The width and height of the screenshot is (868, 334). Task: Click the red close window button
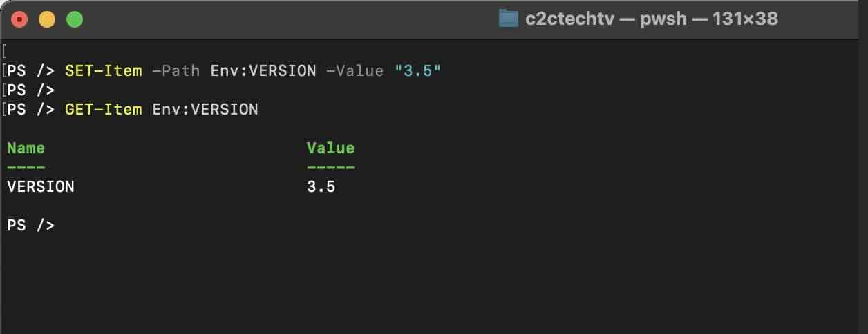tap(19, 19)
